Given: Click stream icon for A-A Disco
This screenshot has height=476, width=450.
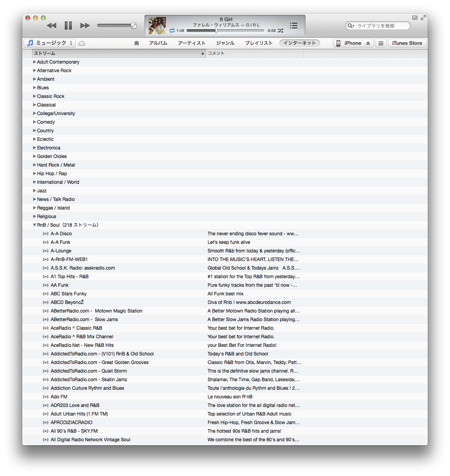Looking at the screenshot, I should [x=46, y=234].
